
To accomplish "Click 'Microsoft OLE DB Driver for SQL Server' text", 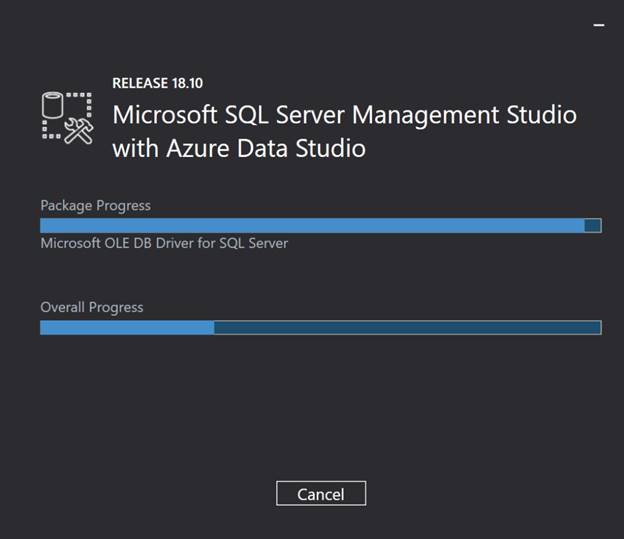I will 164,243.
